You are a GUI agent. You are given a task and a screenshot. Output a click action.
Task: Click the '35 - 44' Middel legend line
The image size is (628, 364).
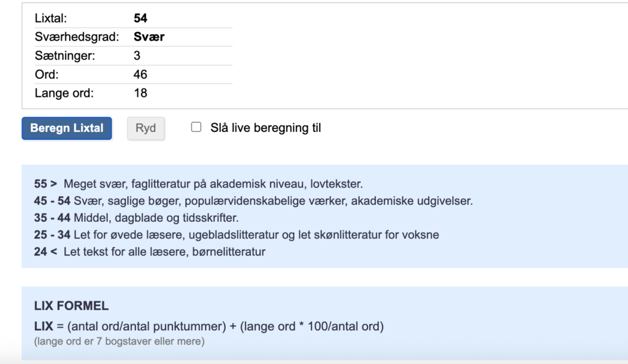[136, 218]
